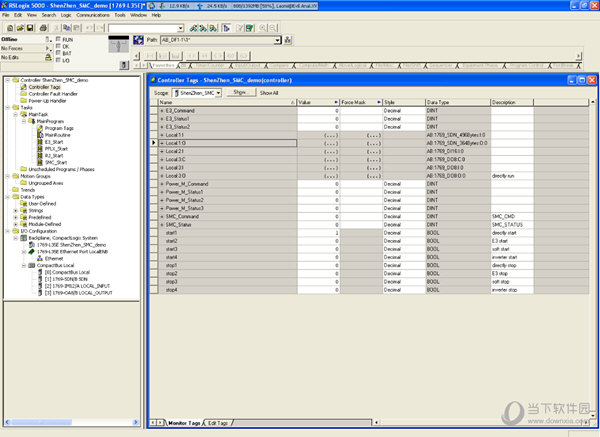Click the Open project folder icon

tap(20, 28)
